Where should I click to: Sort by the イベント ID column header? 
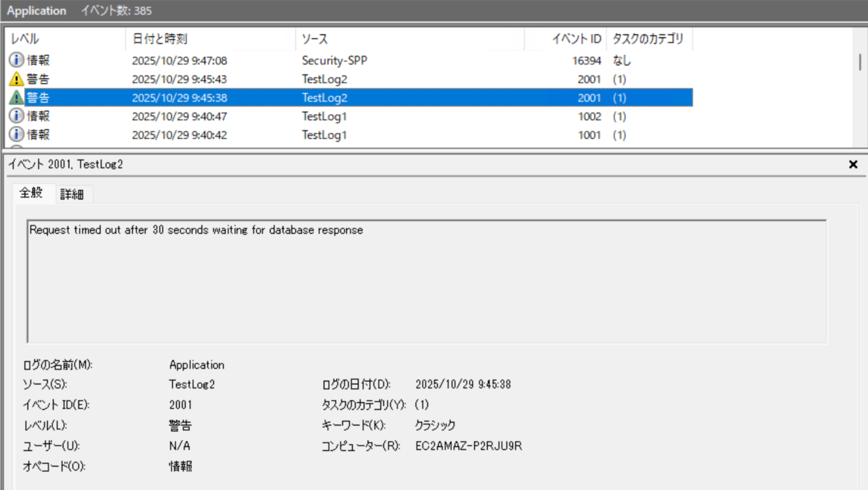565,39
